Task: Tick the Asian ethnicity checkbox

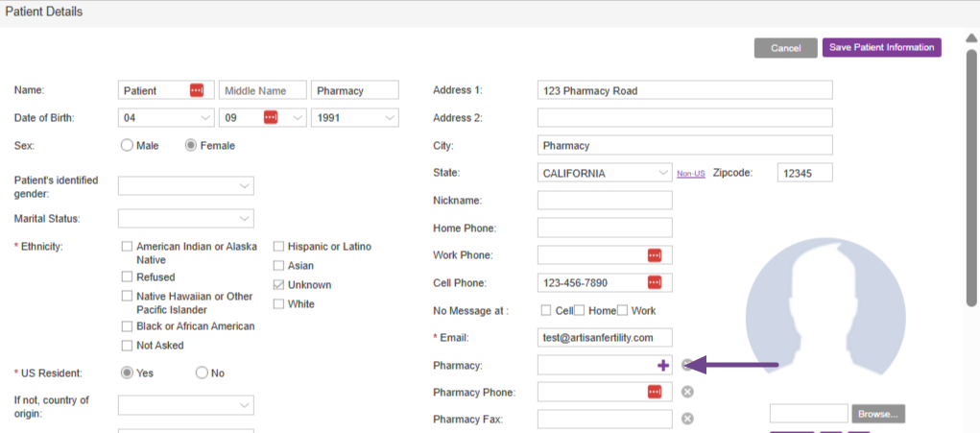Action: pyautogui.click(x=279, y=266)
